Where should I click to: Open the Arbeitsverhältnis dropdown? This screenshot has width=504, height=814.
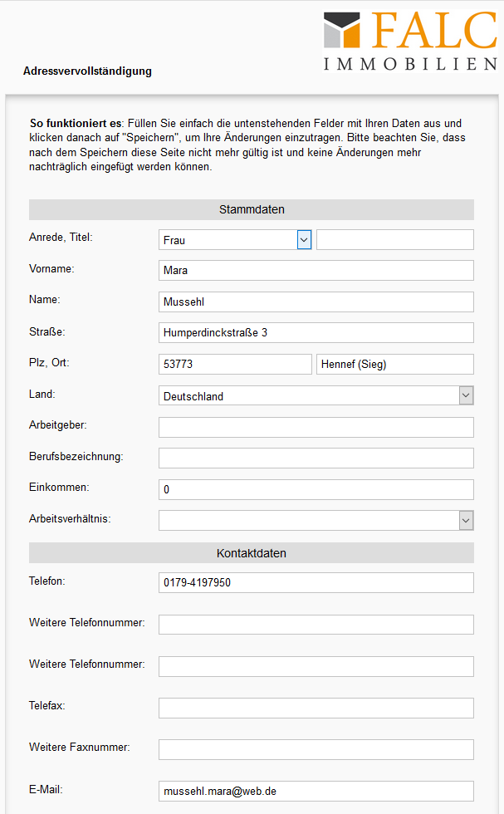[316, 520]
